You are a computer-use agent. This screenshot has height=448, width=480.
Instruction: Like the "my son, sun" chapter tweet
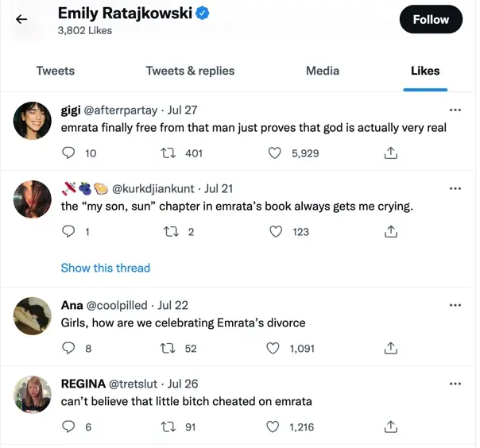coord(276,232)
